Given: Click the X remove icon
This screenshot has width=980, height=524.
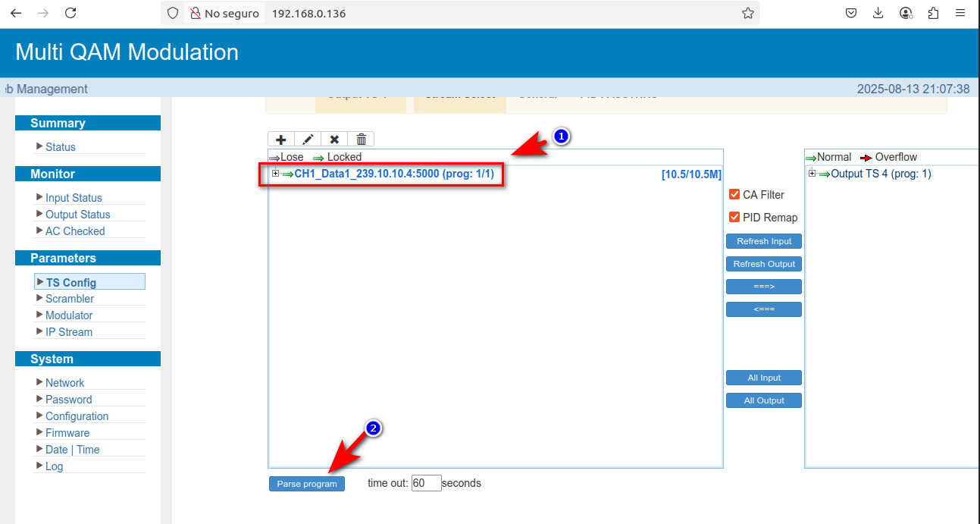Looking at the screenshot, I should [x=334, y=140].
